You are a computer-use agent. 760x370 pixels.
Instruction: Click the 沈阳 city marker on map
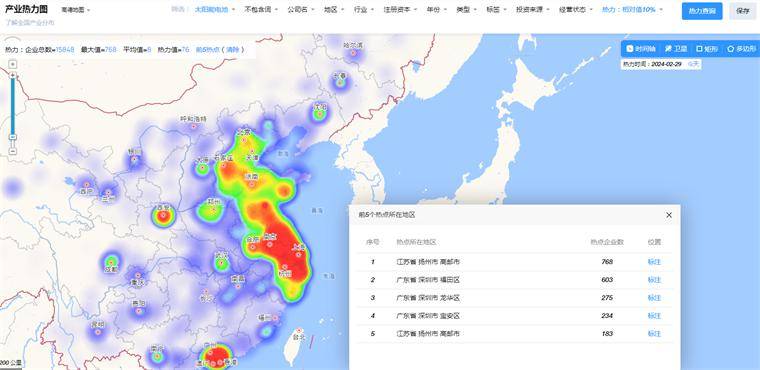tap(319, 113)
